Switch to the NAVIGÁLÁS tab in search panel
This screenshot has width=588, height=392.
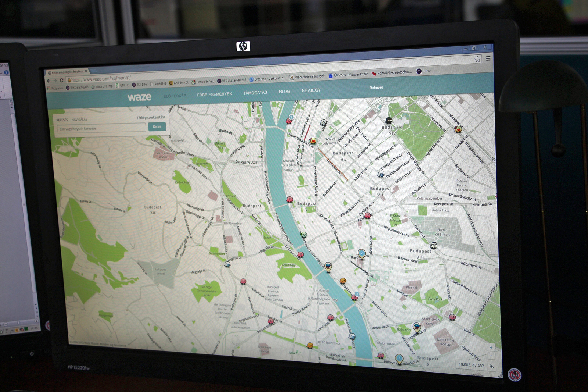[79, 120]
